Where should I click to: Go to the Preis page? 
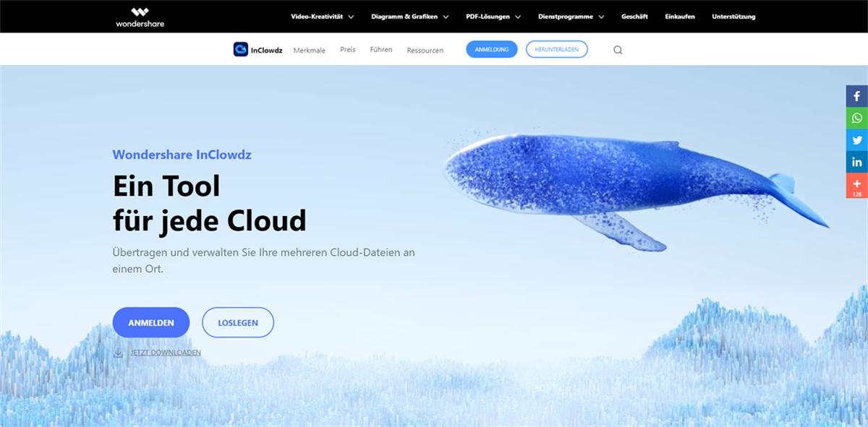pos(348,50)
